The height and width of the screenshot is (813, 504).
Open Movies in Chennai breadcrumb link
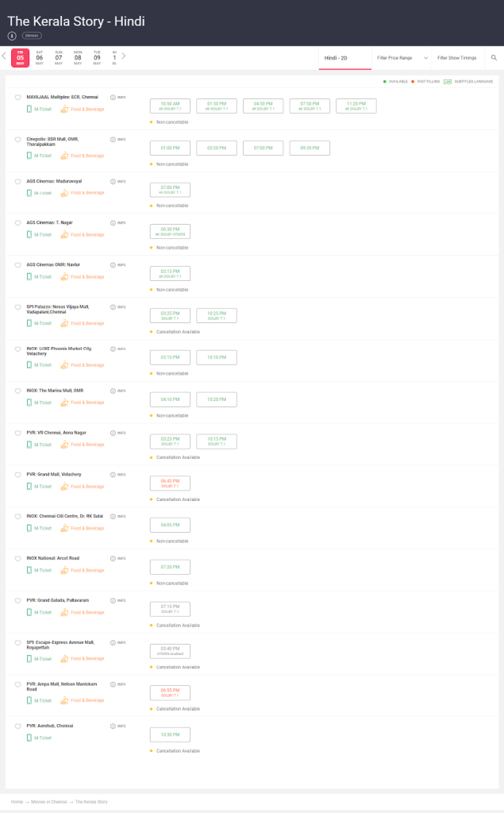pyautogui.click(x=49, y=802)
